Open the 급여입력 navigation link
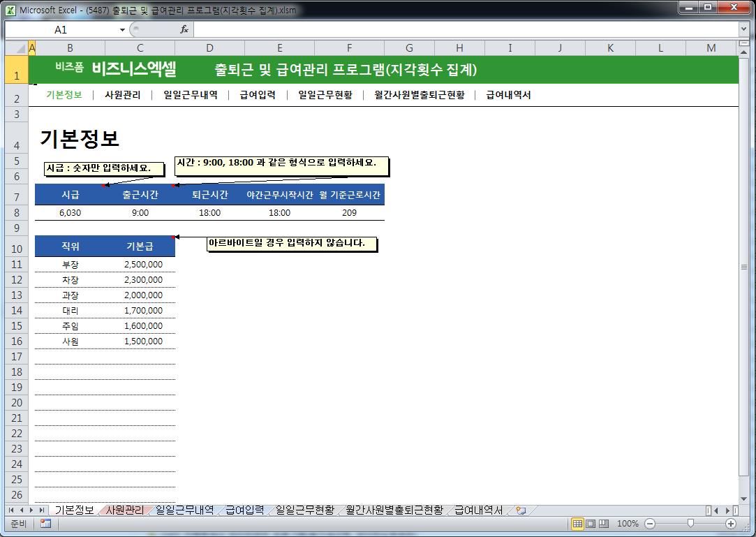 tap(258, 95)
